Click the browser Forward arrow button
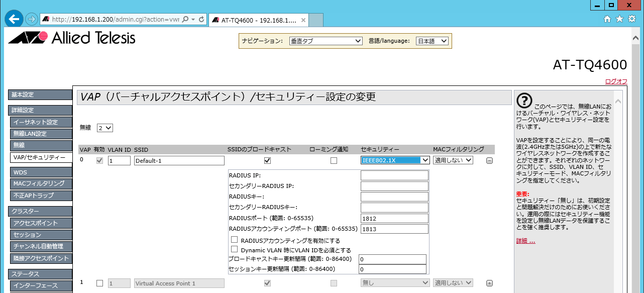The image size is (644, 293). click(x=31, y=19)
